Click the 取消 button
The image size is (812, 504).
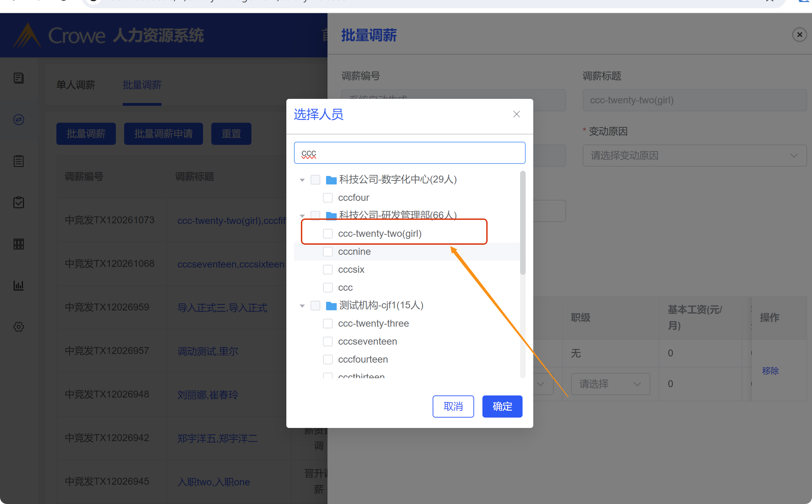tap(453, 407)
